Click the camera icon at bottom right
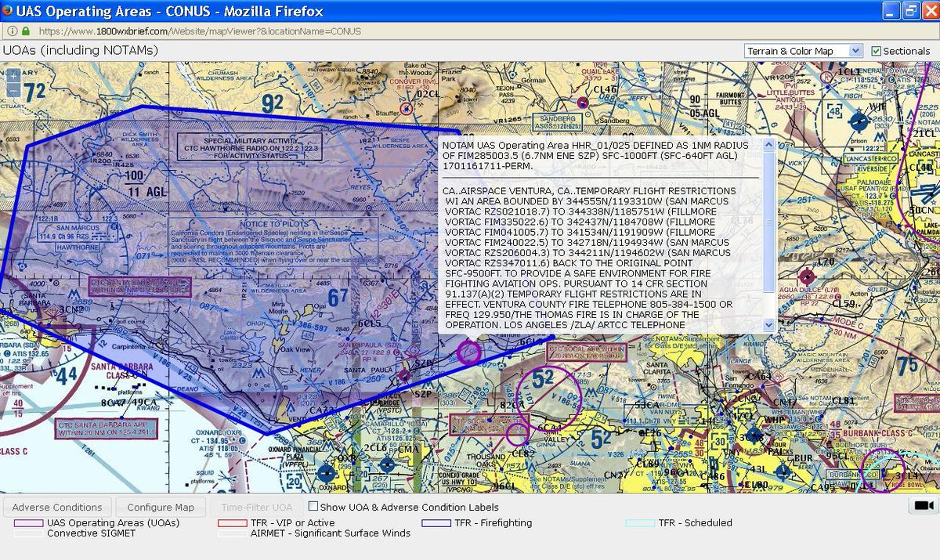This screenshot has width=940, height=560. point(924,505)
